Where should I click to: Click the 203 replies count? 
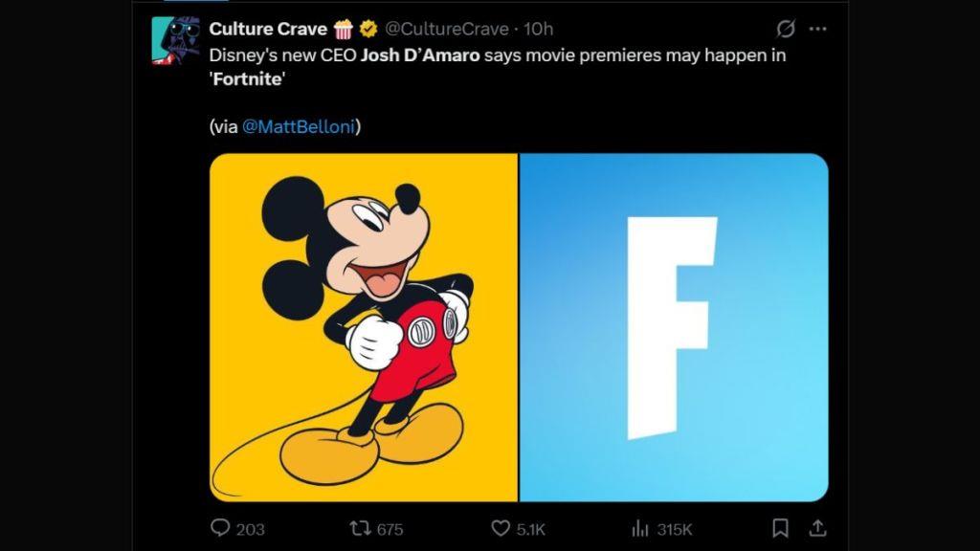pos(250,529)
